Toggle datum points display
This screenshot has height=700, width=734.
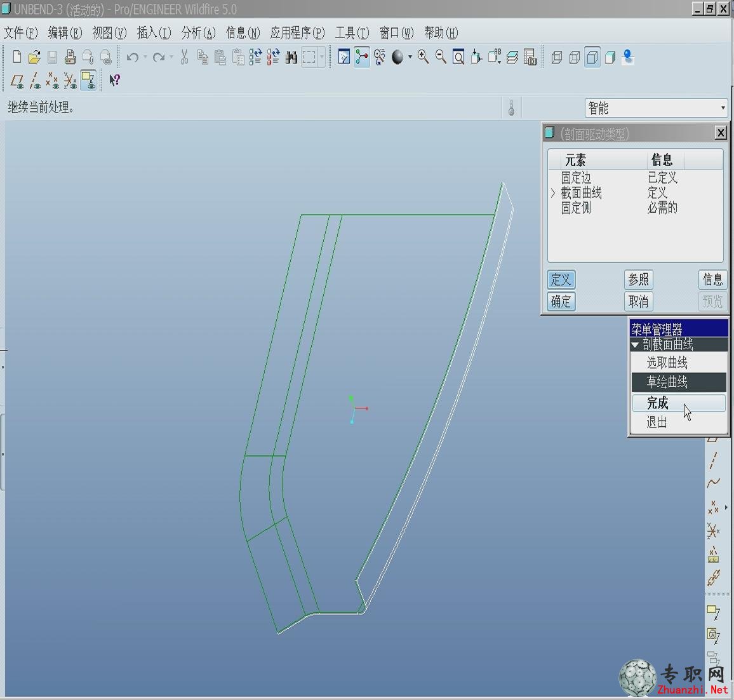tap(53, 81)
